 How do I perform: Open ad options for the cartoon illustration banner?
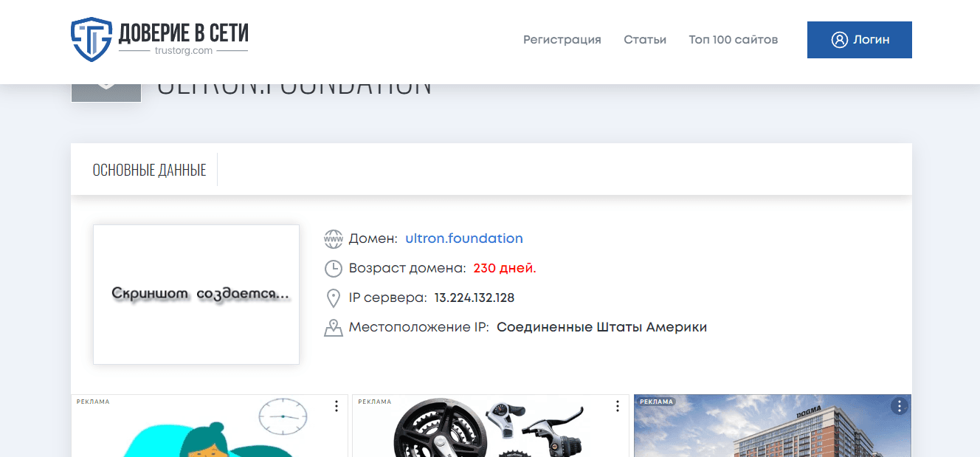point(336,405)
